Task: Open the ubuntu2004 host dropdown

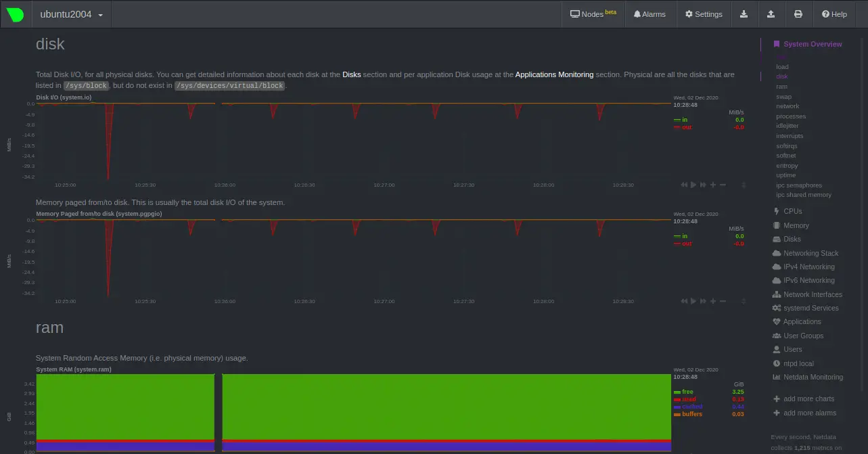Action: pos(72,14)
